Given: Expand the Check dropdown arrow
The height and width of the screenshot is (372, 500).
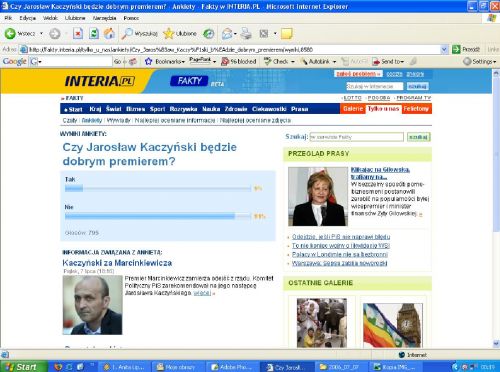Looking at the screenshot, I should click(x=293, y=62).
